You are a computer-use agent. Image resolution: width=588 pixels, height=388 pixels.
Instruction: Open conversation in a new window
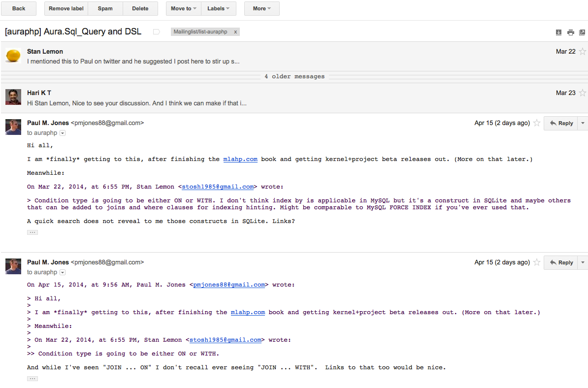pos(583,32)
